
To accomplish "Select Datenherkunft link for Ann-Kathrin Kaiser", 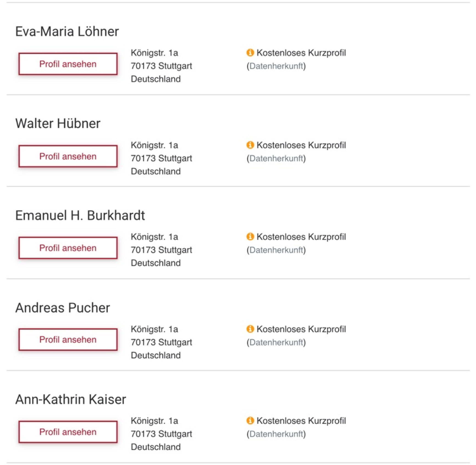I will tap(276, 434).
